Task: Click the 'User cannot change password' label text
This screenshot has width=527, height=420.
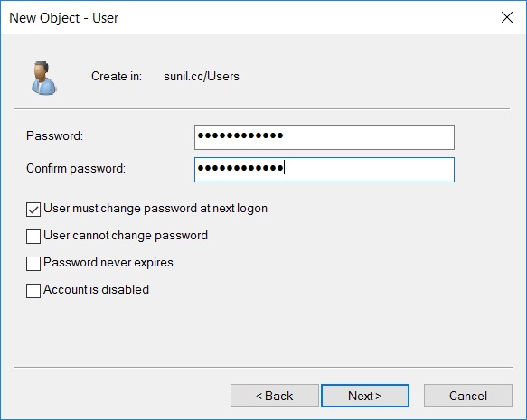Action: tap(126, 236)
